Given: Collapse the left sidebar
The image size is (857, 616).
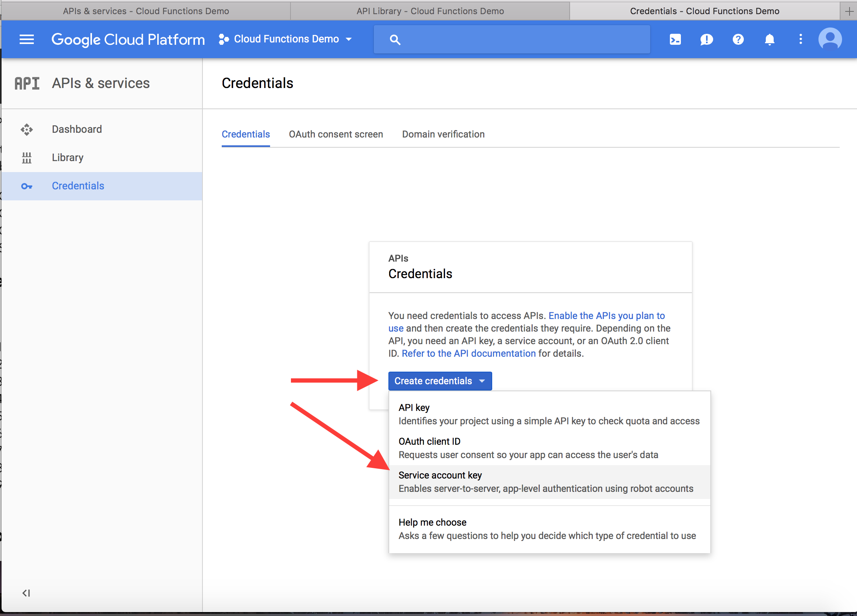Looking at the screenshot, I should coord(26,593).
